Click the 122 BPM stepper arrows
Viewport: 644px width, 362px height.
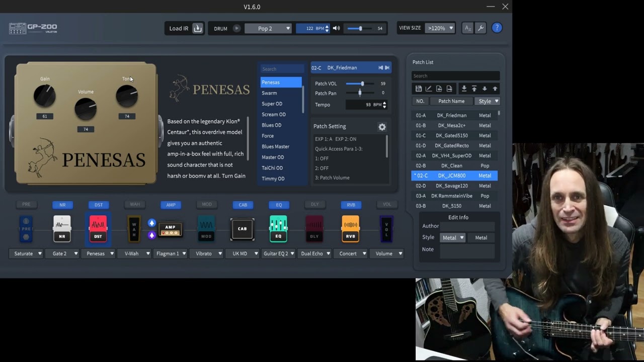(327, 28)
